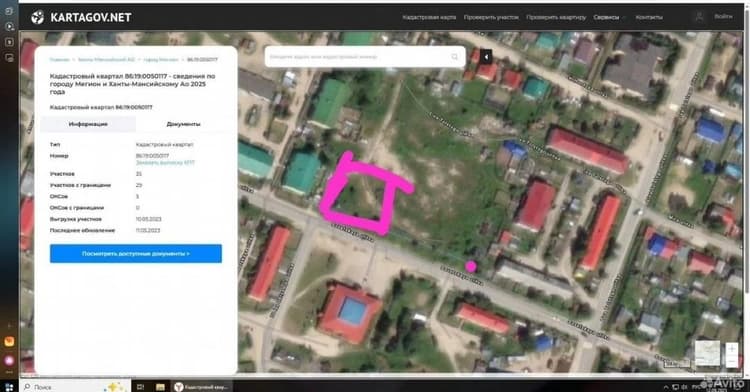This screenshot has height=392, width=750.
Task: Click the Windows Start button
Action: (x=9, y=387)
